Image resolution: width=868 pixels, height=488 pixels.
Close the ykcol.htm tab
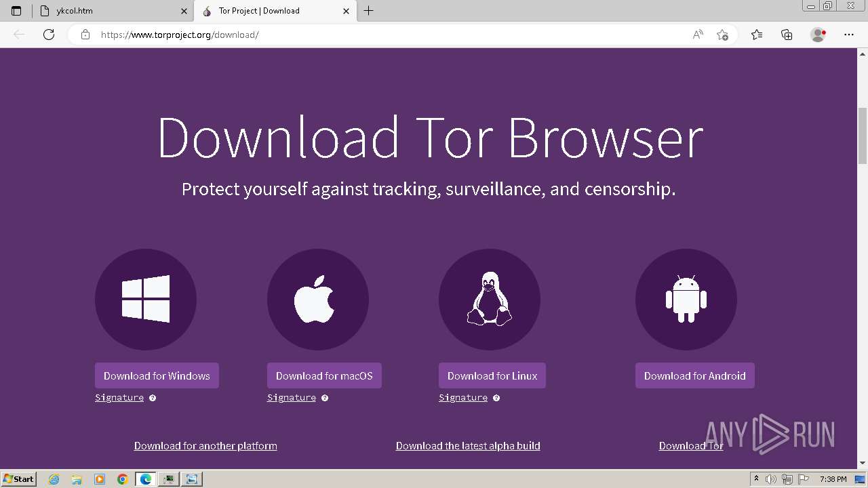(184, 11)
